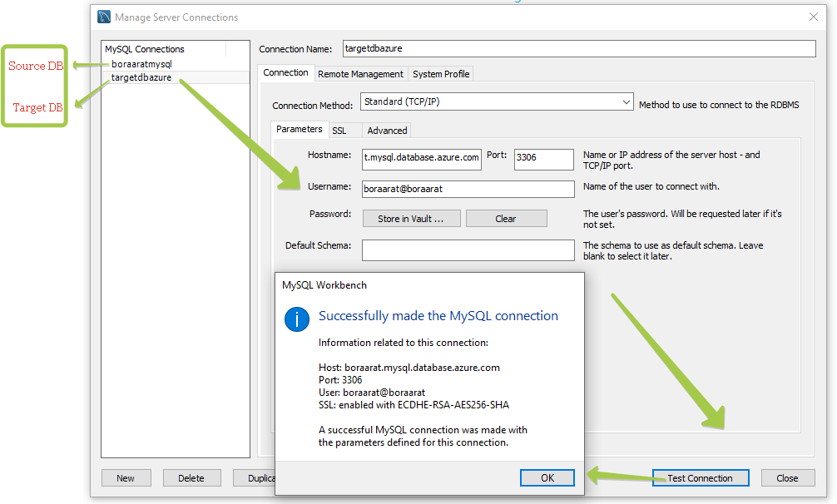Select the targetdbazure connection entry
837x504 pixels.
point(141,77)
